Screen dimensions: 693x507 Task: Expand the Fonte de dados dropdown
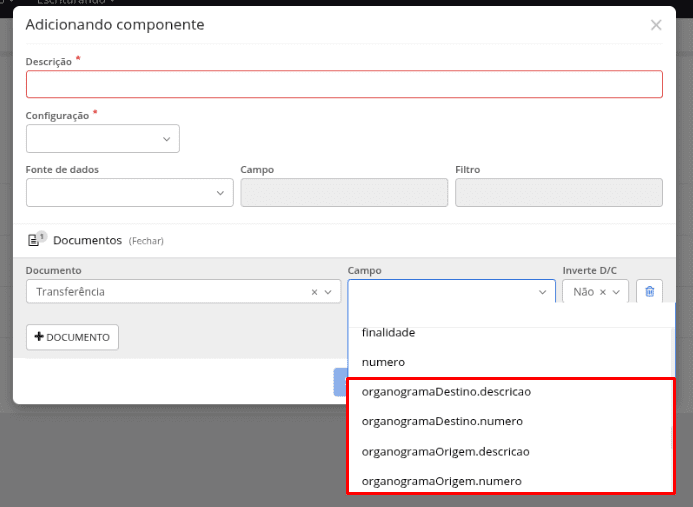130,193
